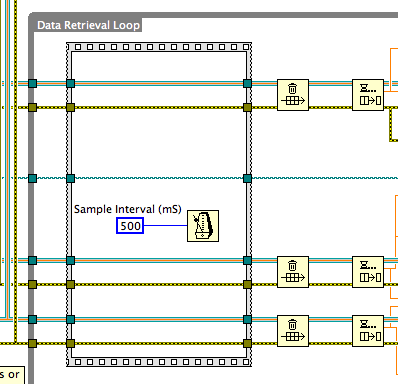Click the bottom Release Queue node
This screenshot has width=398, height=384.
pos(368,331)
